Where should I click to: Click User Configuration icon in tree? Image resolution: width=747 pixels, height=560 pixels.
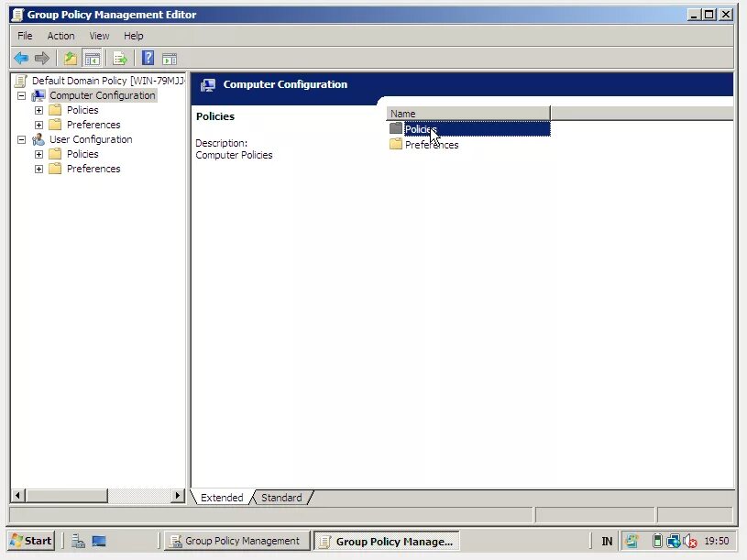[x=38, y=139]
